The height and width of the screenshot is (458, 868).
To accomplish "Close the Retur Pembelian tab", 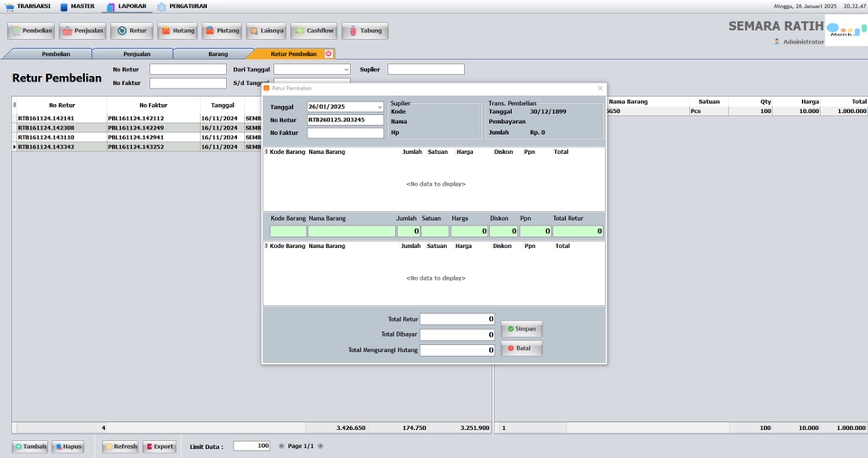I will click(328, 53).
